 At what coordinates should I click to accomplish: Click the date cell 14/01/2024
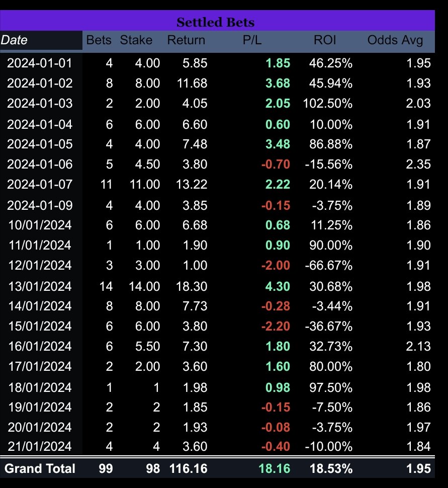[x=40, y=306]
